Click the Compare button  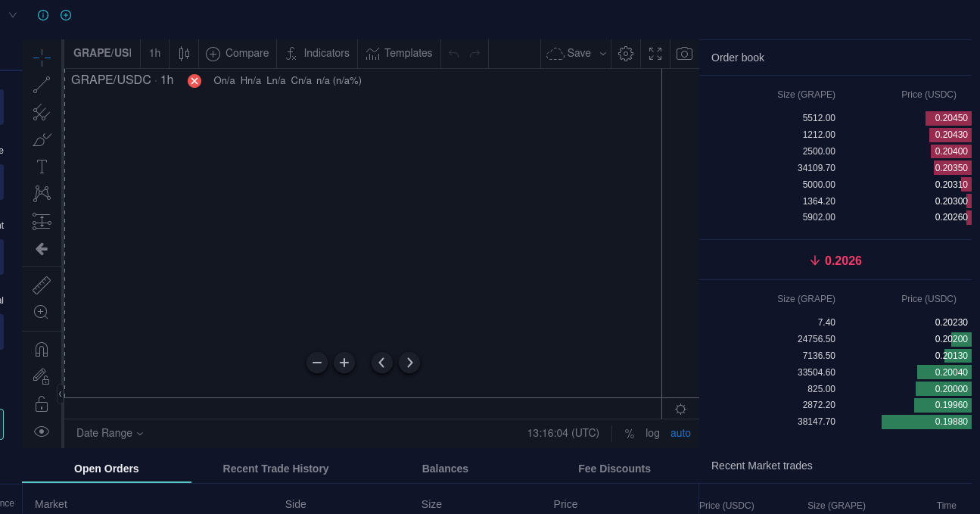click(237, 53)
